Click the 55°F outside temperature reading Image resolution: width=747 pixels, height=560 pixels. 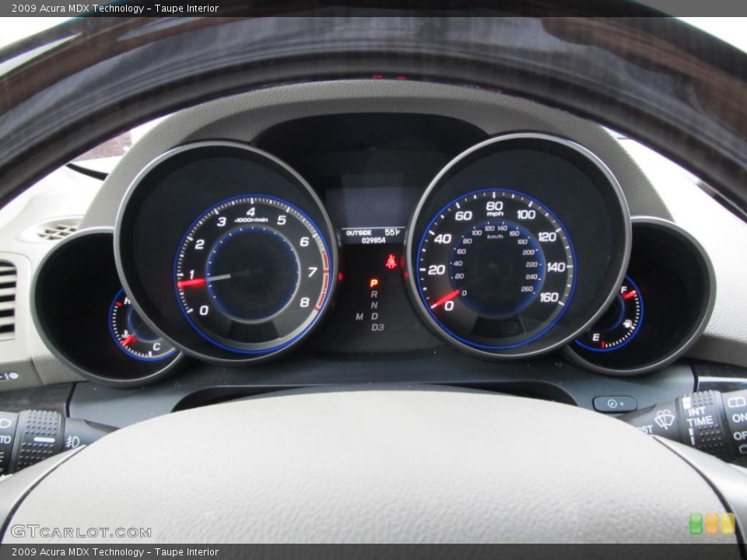[392, 233]
